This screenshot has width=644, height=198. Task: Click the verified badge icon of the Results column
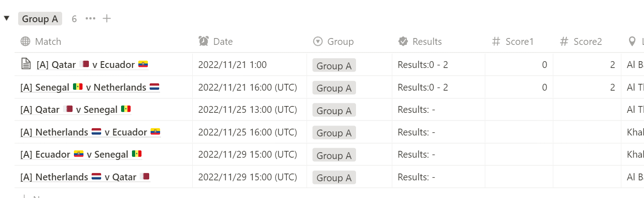click(x=403, y=42)
